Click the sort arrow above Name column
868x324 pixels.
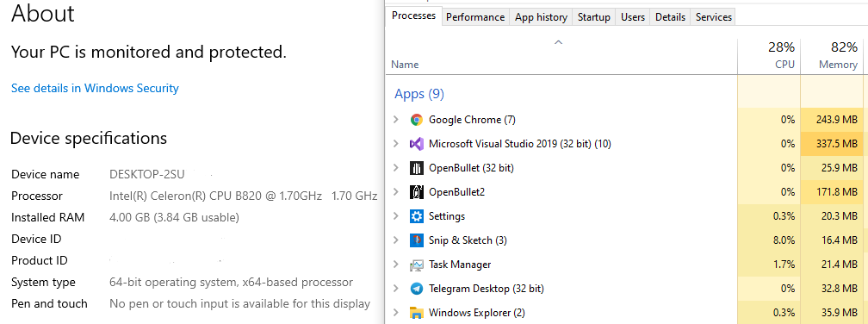[559, 42]
